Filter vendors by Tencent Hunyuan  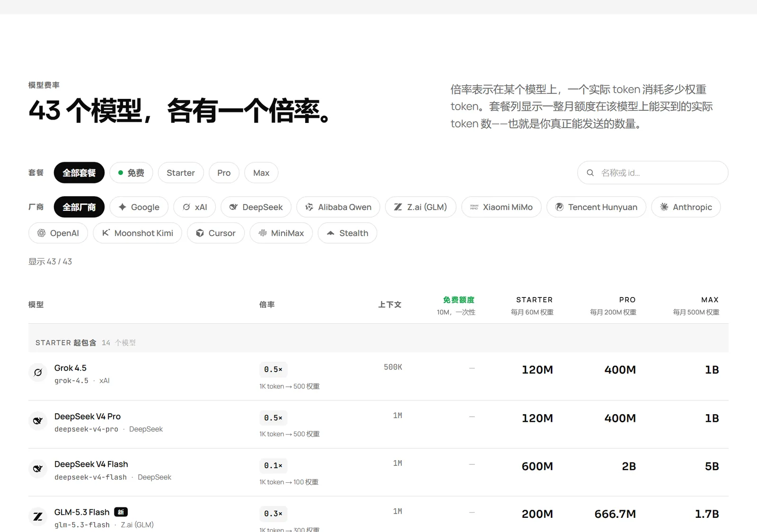596,207
